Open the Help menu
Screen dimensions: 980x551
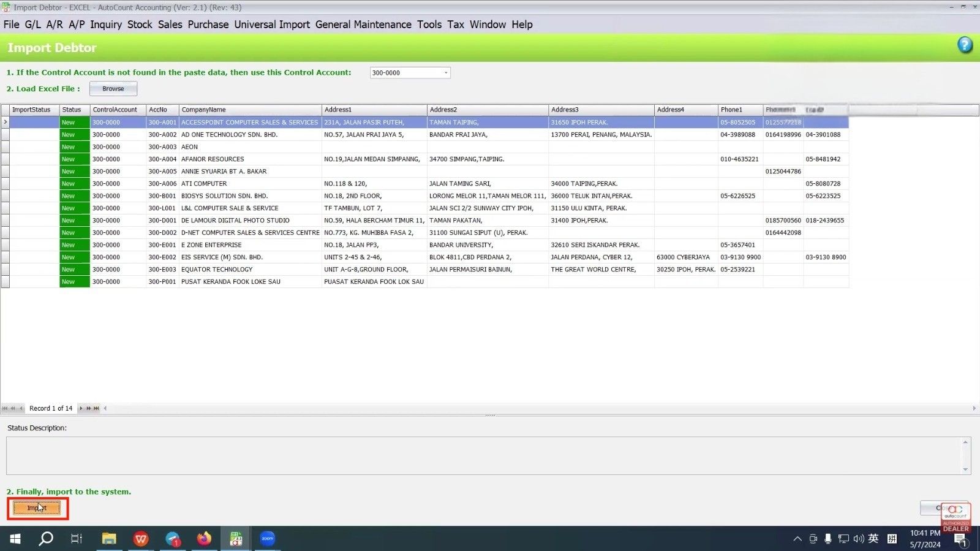coord(522,25)
